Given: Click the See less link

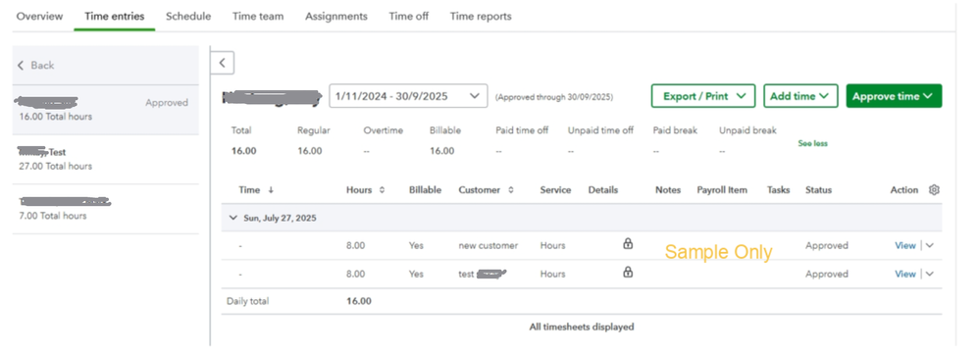Looking at the screenshot, I should coord(812,143).
